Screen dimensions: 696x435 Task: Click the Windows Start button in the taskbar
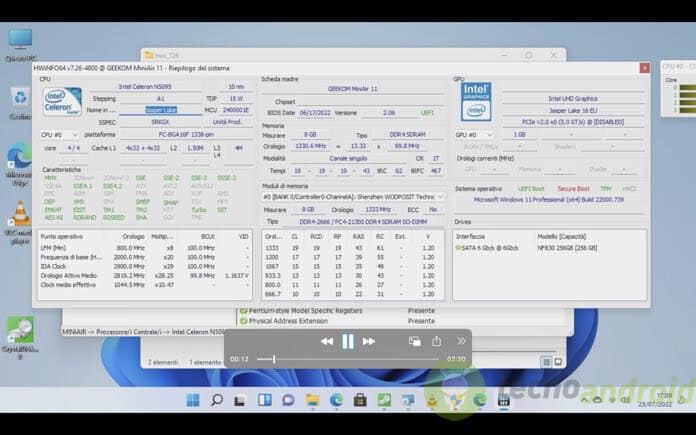point(193,400)
